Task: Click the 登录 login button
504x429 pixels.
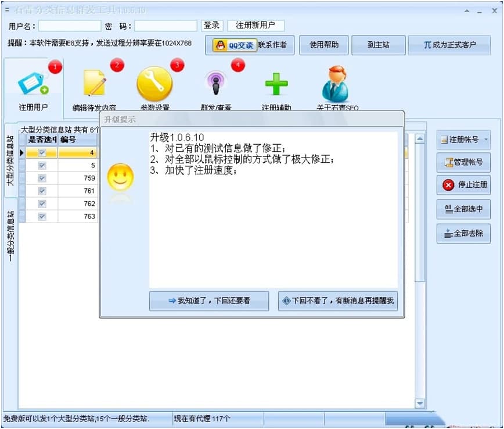Action: click(212, 26)
